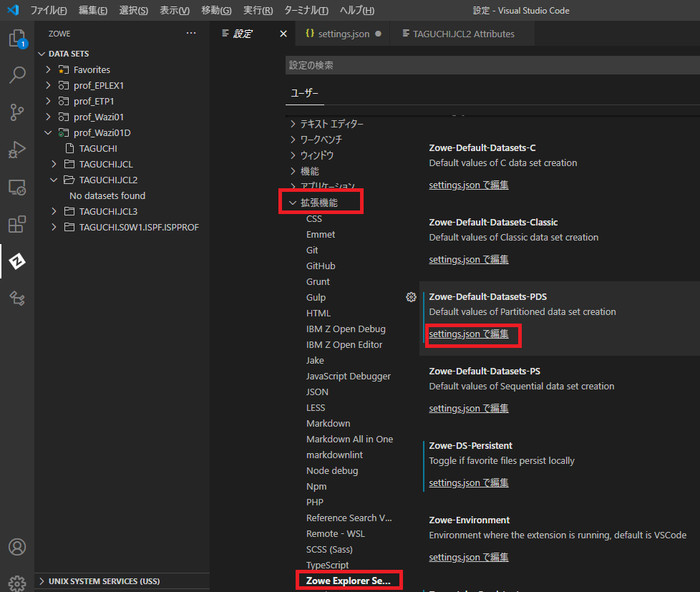Edit Zowe-Default-Datasets-PDS in settings.json

click(469, 334)
